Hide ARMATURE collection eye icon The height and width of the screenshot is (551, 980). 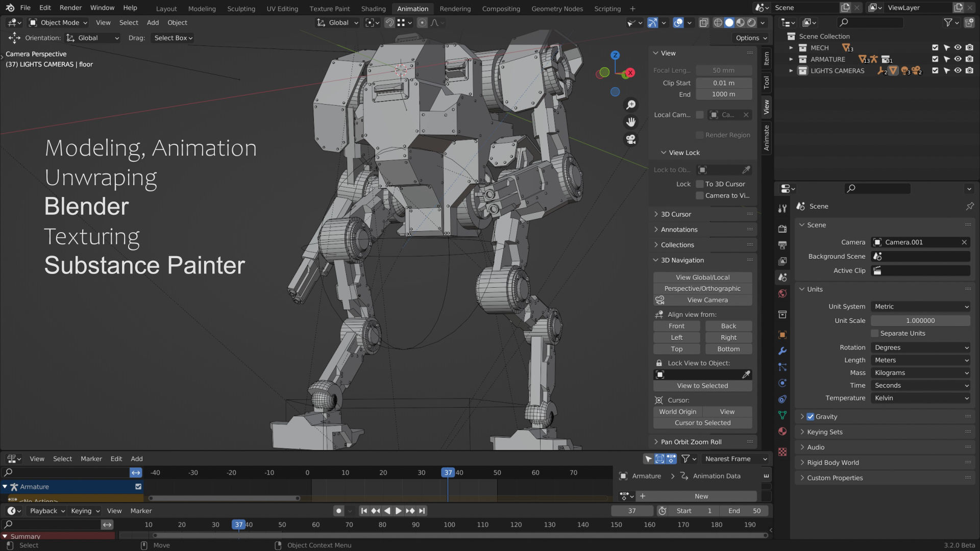(958, 59)
